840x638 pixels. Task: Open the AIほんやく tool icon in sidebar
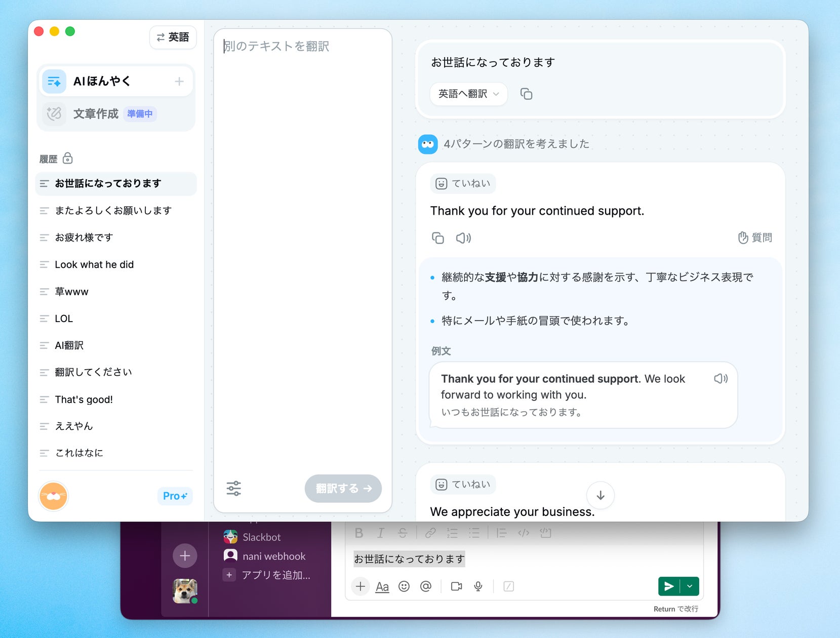[x=54, y=81]
